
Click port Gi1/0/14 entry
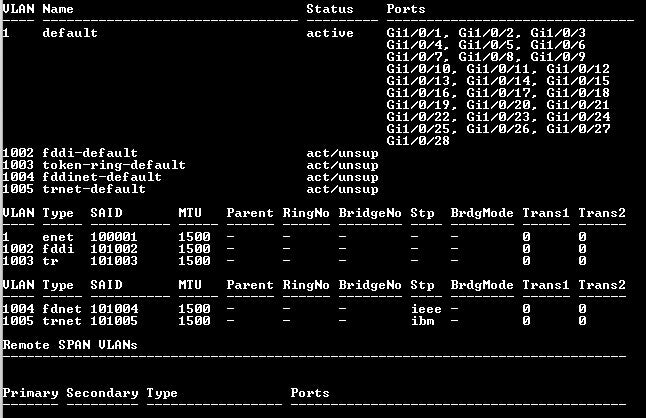(x=499, y=81)
